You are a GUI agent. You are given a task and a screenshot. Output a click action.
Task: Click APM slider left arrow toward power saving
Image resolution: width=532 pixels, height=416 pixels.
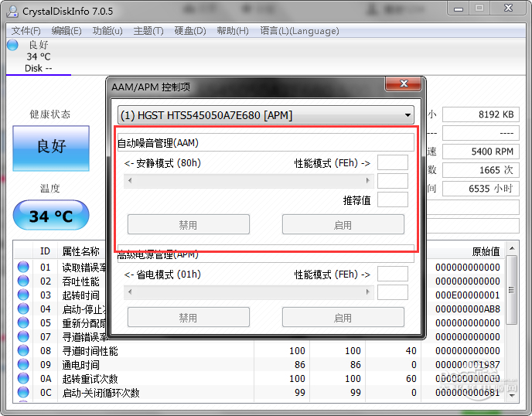130,292
